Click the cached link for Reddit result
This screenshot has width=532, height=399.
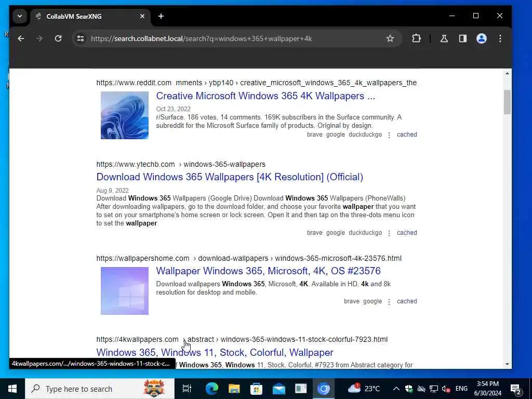point(407,135)
